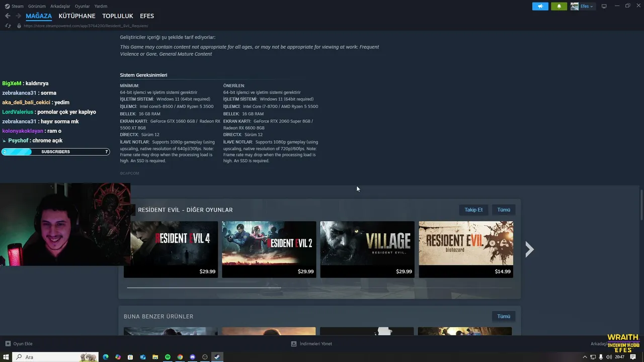Open the Resident Evil 4 game card
644x362 pixels.
pos(171,249)
